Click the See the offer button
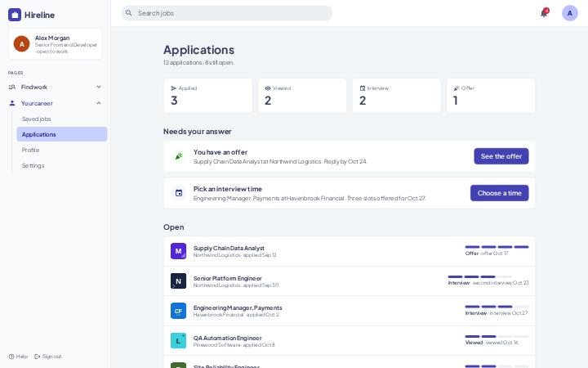This screenshot has height=368, width=588. (501, 156)
